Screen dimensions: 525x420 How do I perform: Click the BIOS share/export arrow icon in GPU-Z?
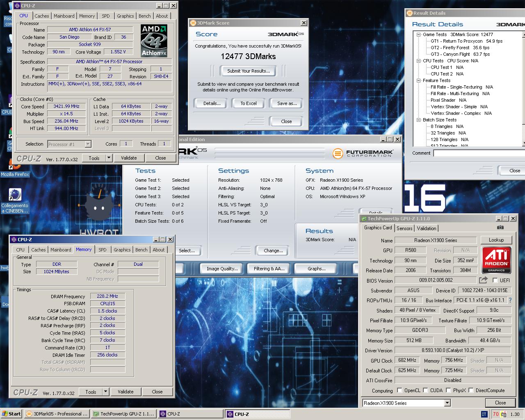click(484, 280)
